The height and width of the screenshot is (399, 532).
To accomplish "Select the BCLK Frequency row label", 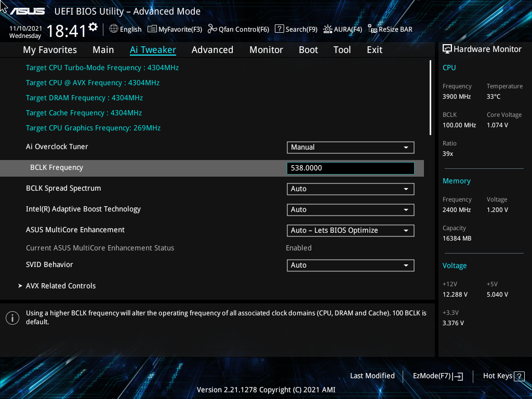I will [57, 168].
